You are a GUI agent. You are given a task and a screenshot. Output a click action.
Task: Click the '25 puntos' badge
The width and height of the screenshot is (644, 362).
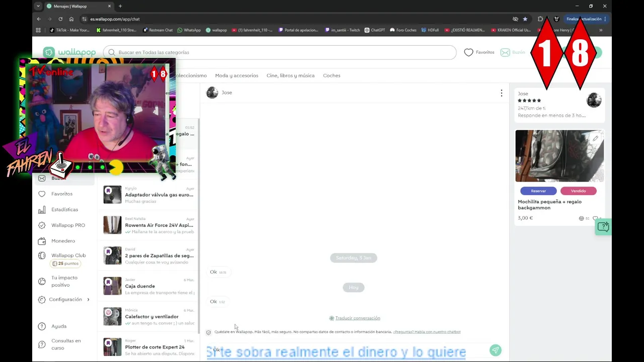[66, 263]
